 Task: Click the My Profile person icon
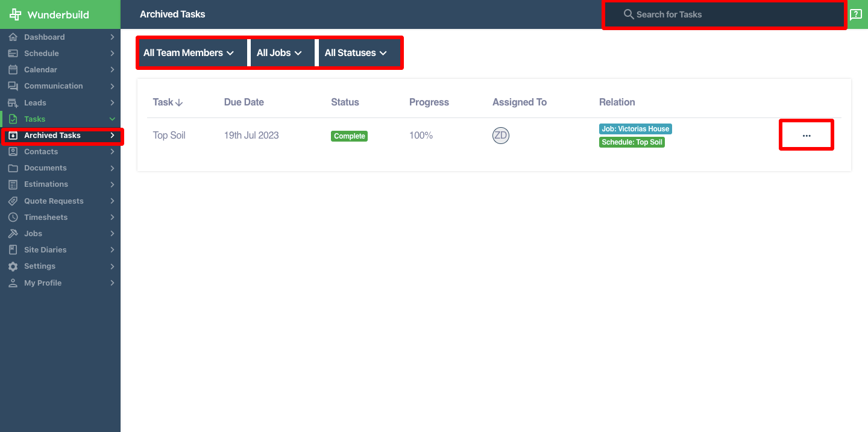pyautogui.click(x=13, y=283)
